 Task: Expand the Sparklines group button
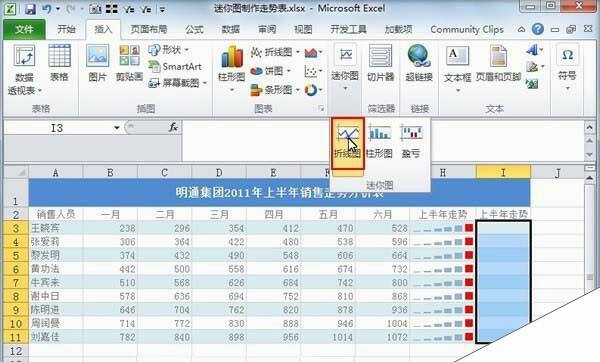(x=345, y=69)
